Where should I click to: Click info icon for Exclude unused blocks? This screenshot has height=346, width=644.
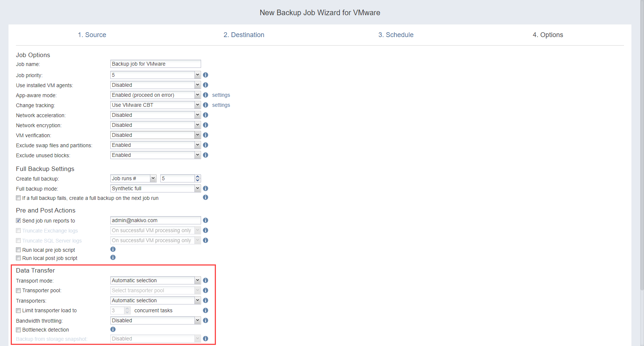[x=206, y=155]
